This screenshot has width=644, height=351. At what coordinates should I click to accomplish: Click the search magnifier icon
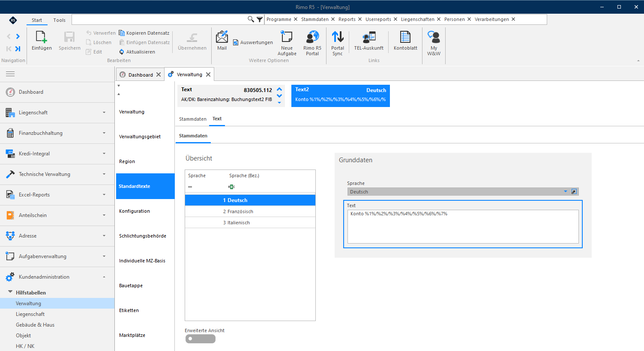(x=251, y=19)
